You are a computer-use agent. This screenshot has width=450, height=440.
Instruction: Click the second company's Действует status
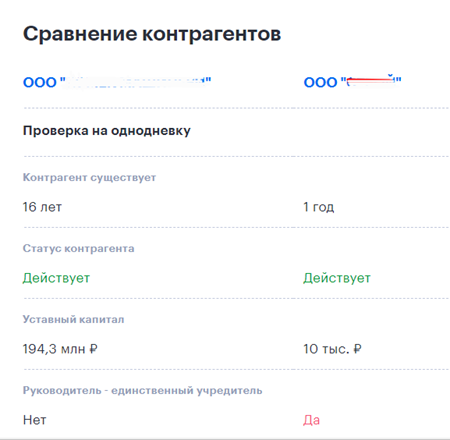click(337, 278)
